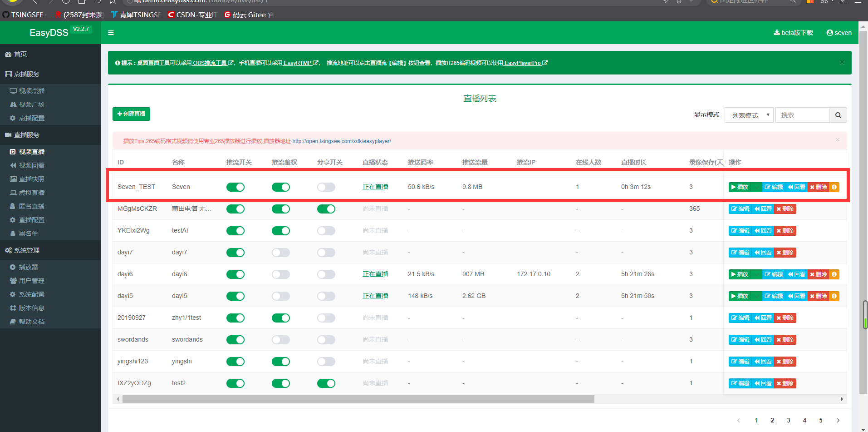This screenshot has height=432, width=868.
Task: Disable 分享开关 for MGgMsCKZR
Action: [326, 209]
